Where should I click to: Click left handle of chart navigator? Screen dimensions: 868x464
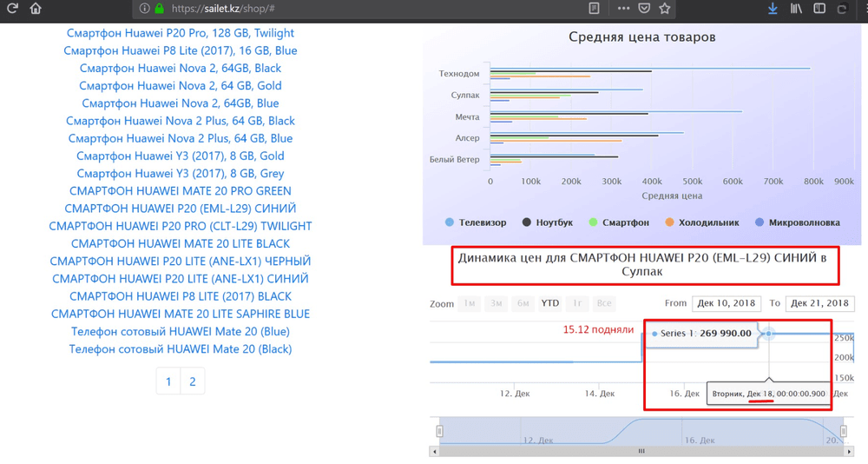pos(439,431)
